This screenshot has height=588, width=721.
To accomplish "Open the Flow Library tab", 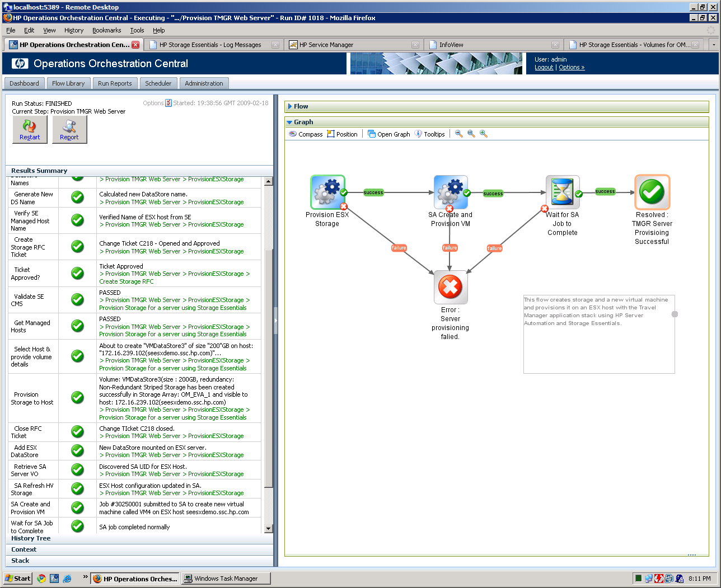I will [68, 83].
